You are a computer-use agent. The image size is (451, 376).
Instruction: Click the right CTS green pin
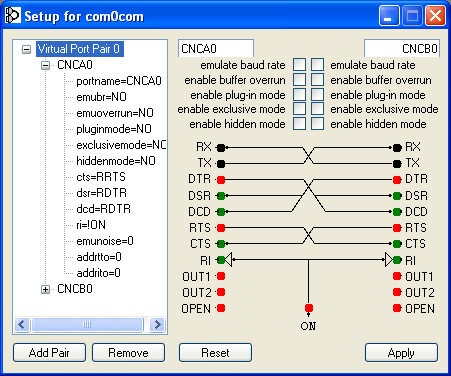[397, 244]
